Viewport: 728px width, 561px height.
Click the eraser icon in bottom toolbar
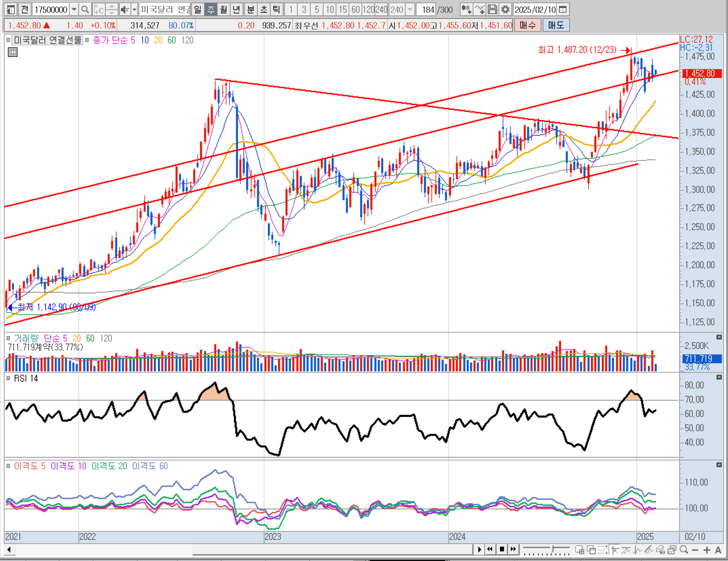pos(661,550)
